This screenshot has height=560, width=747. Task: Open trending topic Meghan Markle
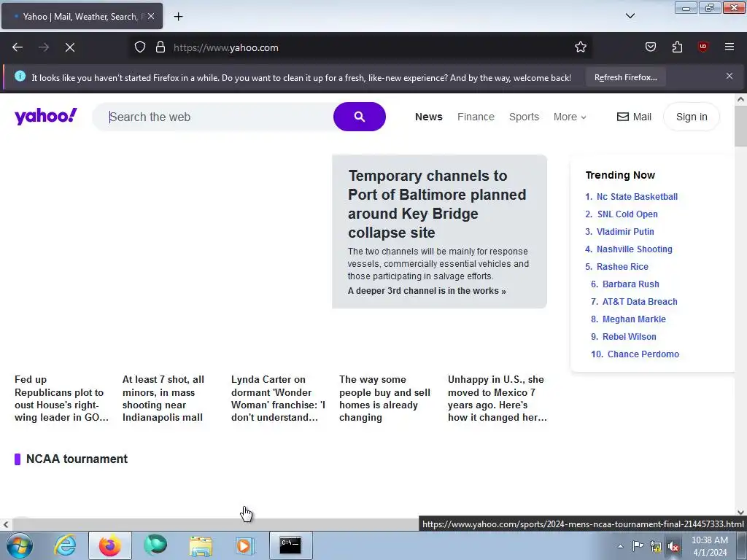click(x=634, y=319)
